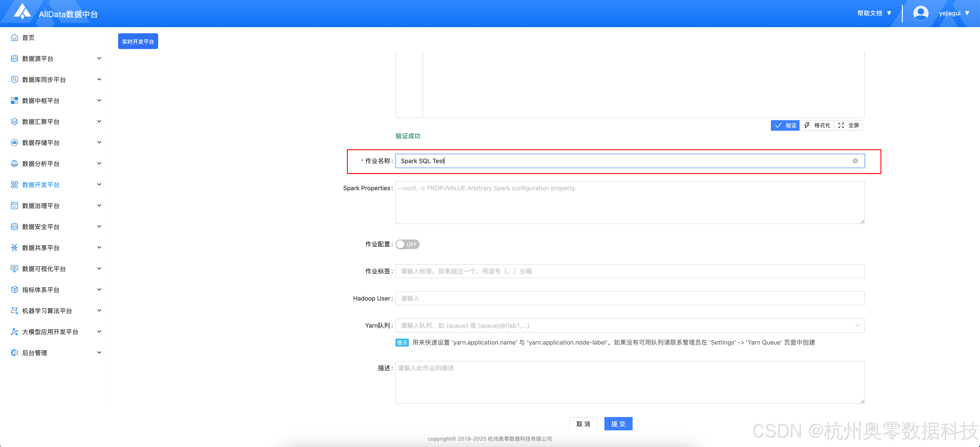The image size is (980, 447).
Task: Click the 数据源平台 database icon
Action: click(x=14, y=58)
